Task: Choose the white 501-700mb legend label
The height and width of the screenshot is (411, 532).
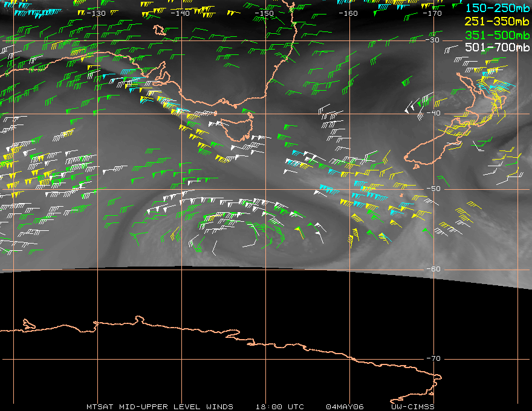Action: (x=498, y=47)
